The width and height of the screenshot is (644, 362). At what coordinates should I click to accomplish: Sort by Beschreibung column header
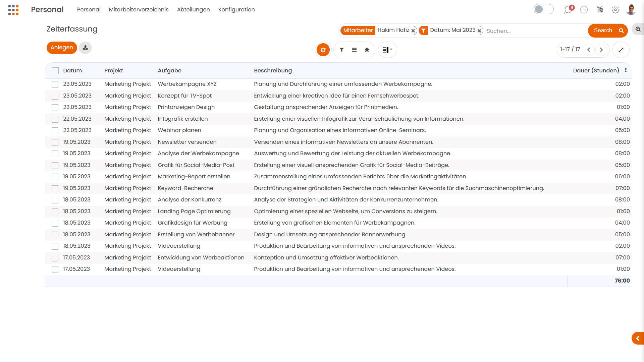(x=273, y=71)
